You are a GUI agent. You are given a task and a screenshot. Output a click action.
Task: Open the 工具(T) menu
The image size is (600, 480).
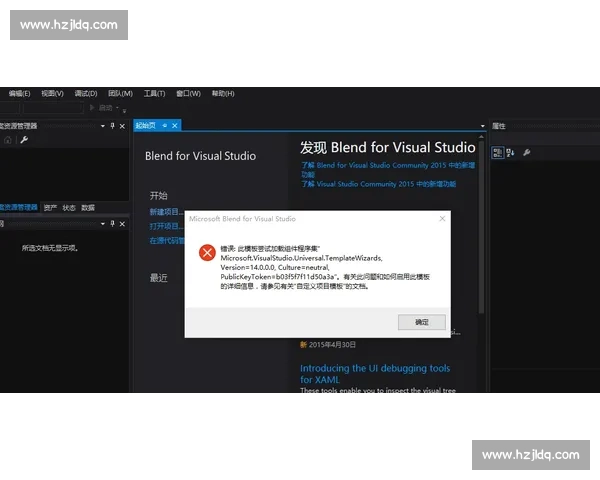[x=154, y=93]
